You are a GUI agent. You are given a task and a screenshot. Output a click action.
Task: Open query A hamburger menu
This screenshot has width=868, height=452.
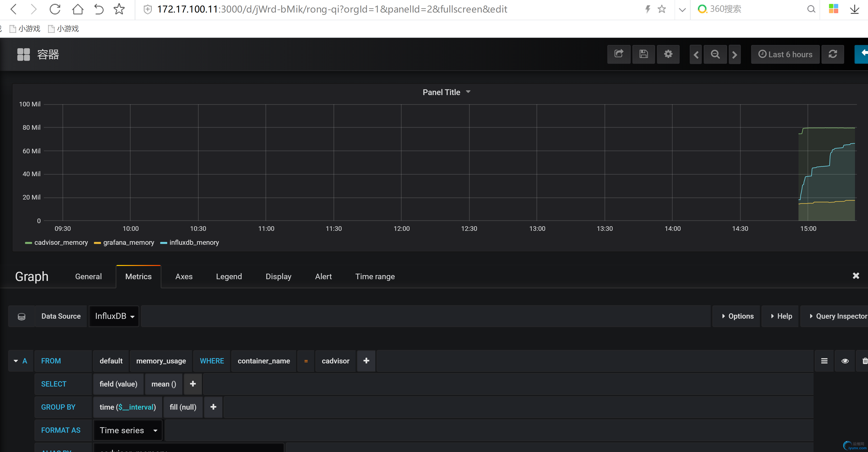point(824,361)
